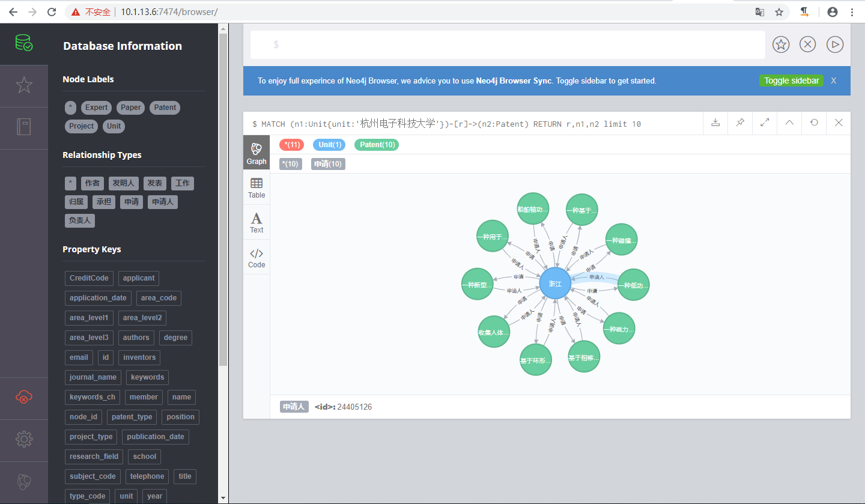Viewport: 865px width, 504px height.
Task: Switch to the Code view tab
Action: point(256,258)
